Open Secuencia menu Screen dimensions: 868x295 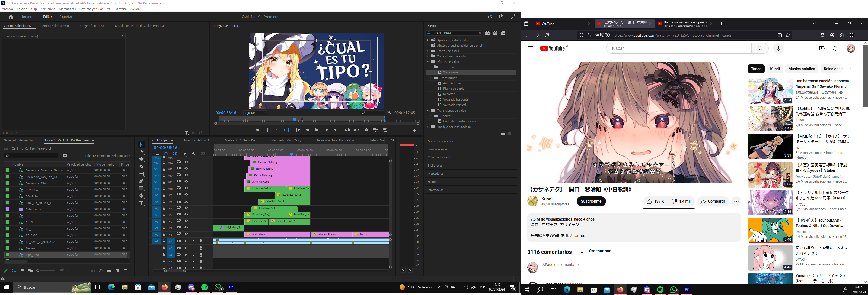47,9
